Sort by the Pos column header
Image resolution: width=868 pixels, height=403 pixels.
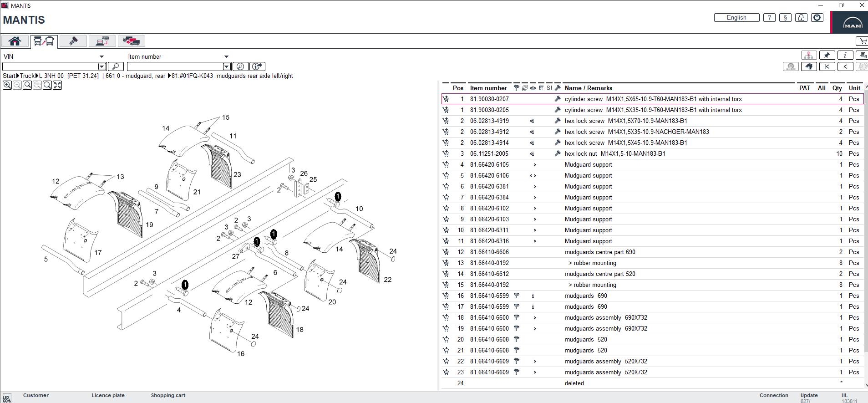(x=458, y=88)
